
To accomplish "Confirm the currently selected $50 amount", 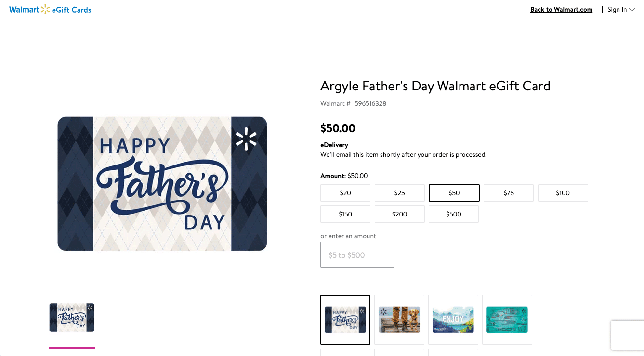I will pos(454,192).
